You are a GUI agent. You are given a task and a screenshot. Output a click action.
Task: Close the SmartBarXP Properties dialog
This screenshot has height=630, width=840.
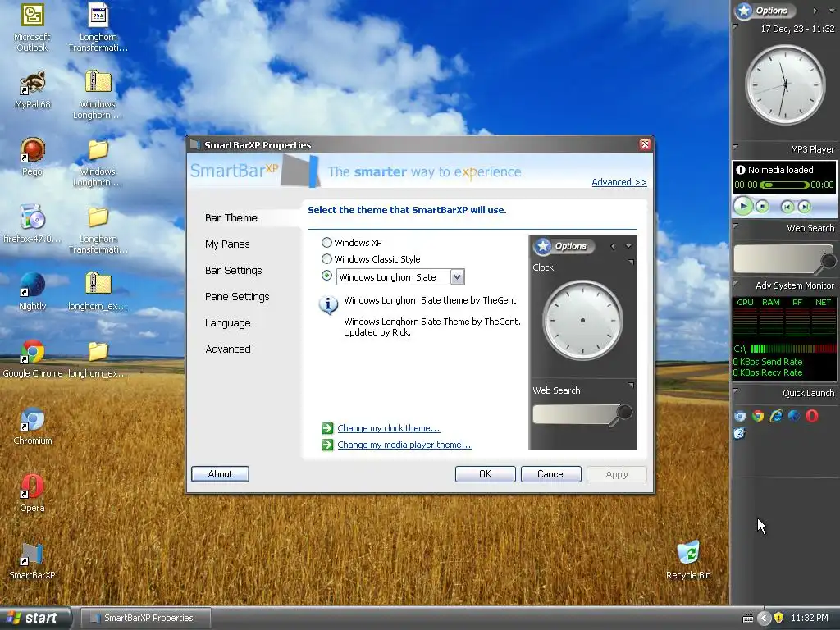coord(645,144)
